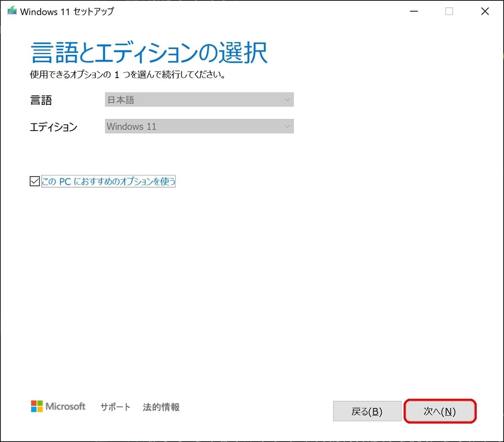Click the 言語とエディションの選択 heading
This screenshot has height=442, width=504.
(x=149, y=53)
